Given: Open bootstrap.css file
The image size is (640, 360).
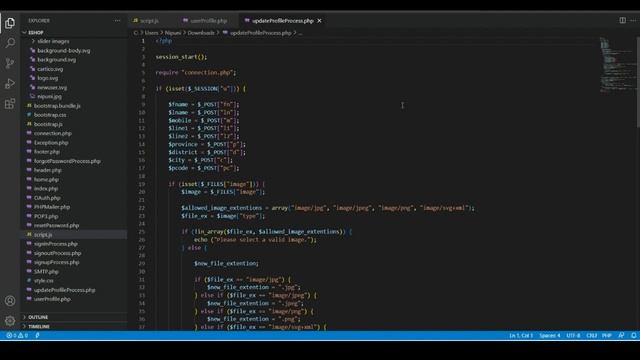Looking at the screenshot, I should click(x=50, y=115).
